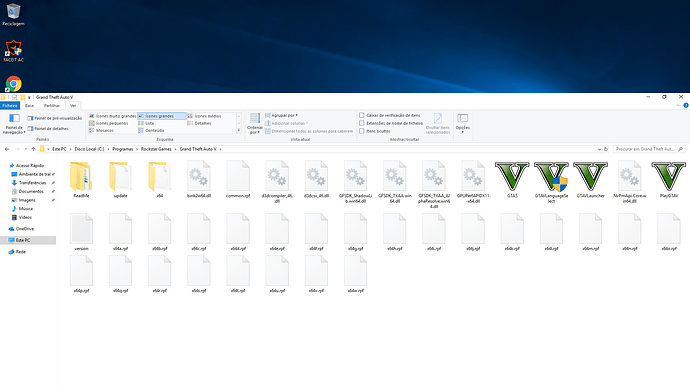690x388 pixels.
Task: Enable Caixas de verificação de itens checkbox
Action: (362, 115)
